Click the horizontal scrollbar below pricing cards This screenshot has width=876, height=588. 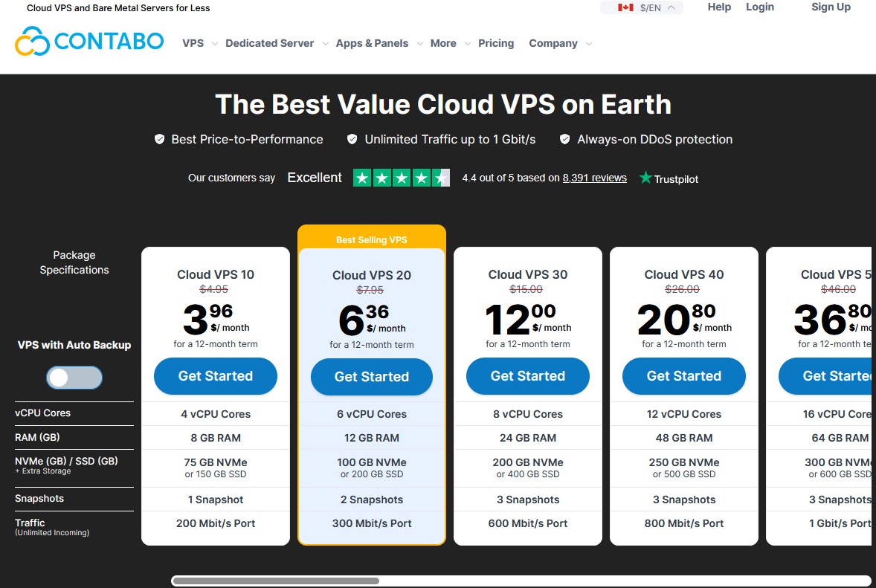[275, 581]
